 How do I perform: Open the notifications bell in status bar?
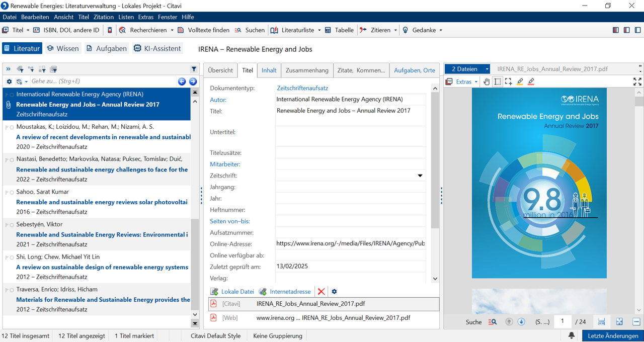tap(572, 335)
